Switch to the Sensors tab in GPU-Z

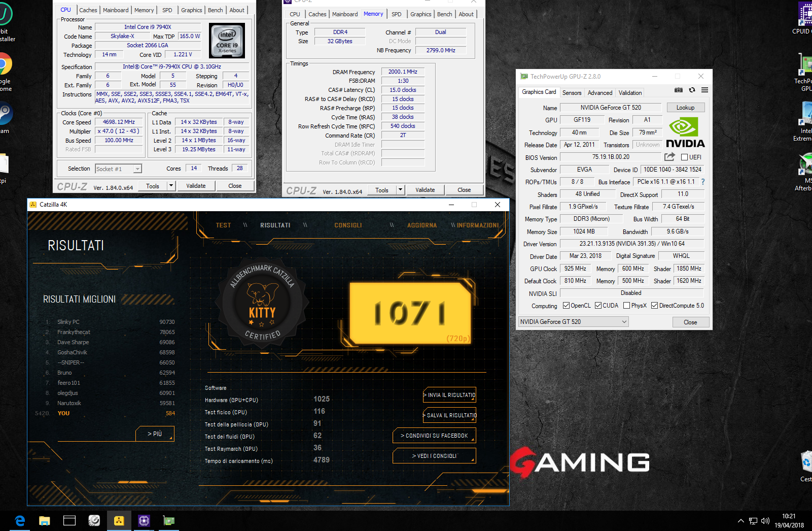click(x=572, y=93)
